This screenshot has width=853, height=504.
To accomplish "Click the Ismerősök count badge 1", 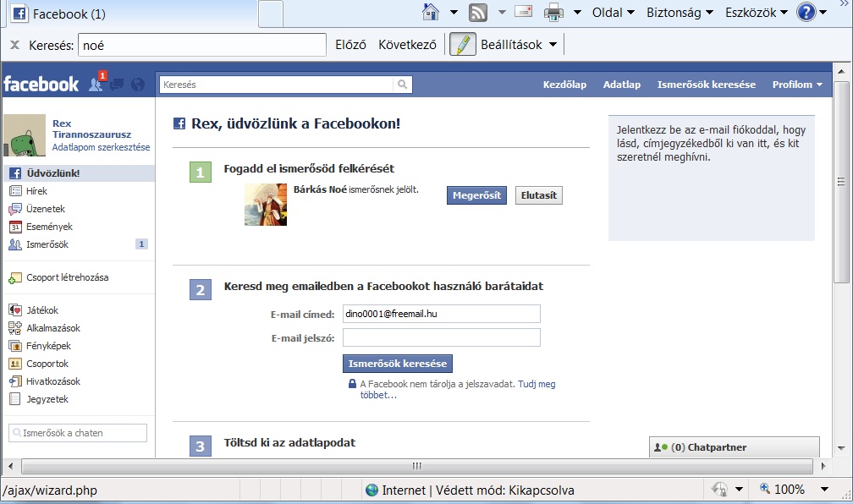I will pos(141,244).
